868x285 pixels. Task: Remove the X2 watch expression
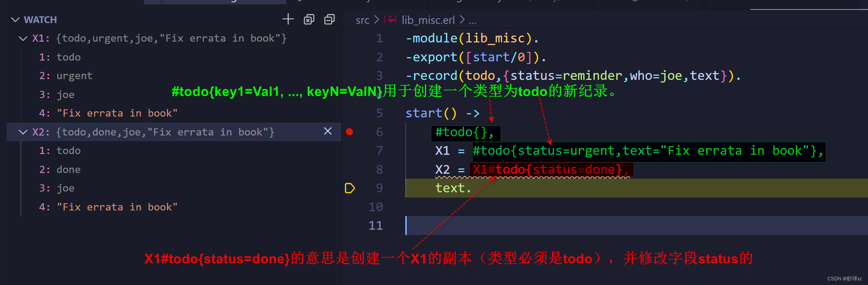[328, 131]
